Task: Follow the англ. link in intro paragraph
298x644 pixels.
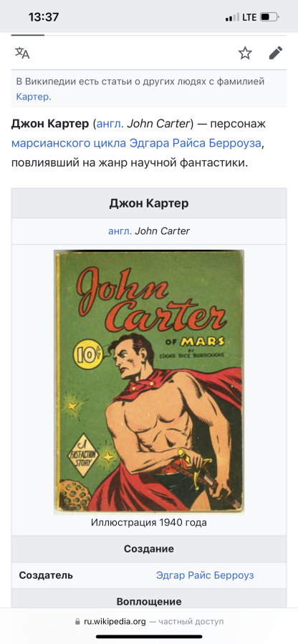Action: [110, 124]
